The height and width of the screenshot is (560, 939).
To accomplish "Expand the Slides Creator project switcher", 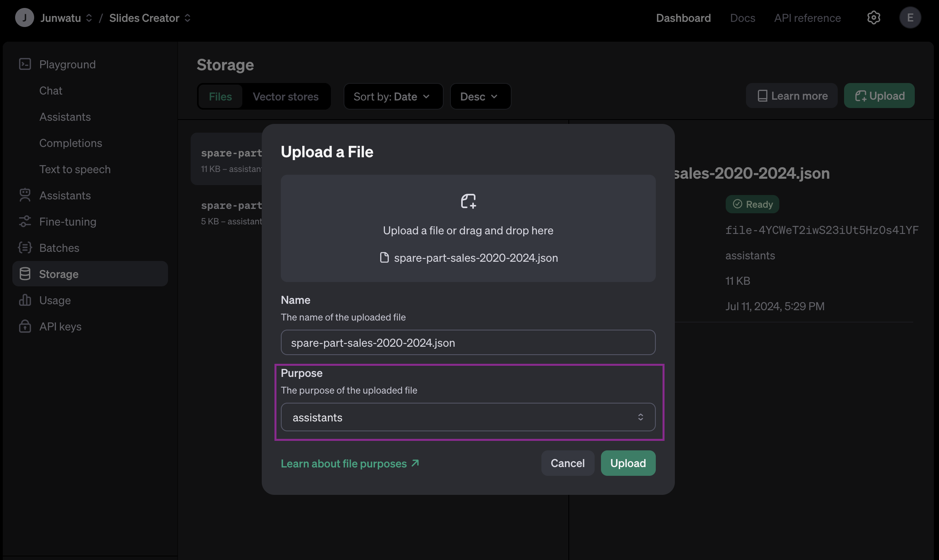I will click(150, 18).
